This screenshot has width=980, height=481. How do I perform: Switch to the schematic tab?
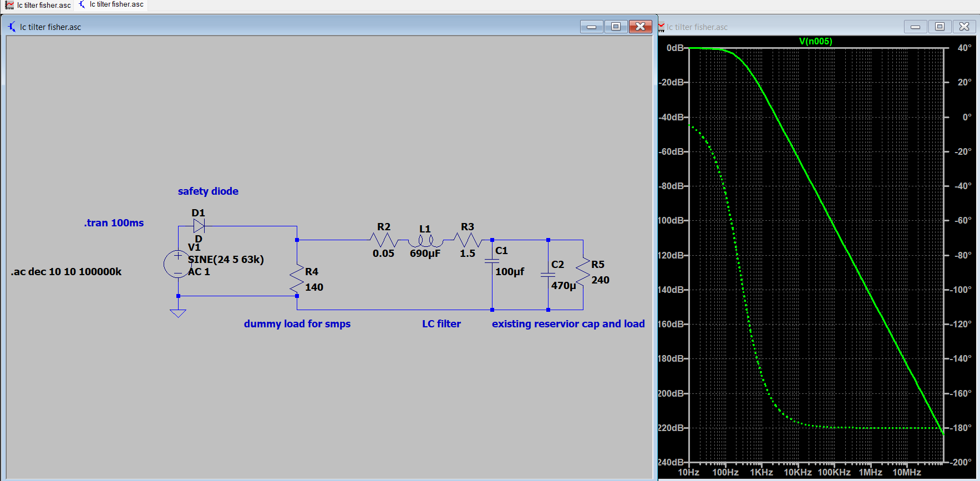click(111, 4)
